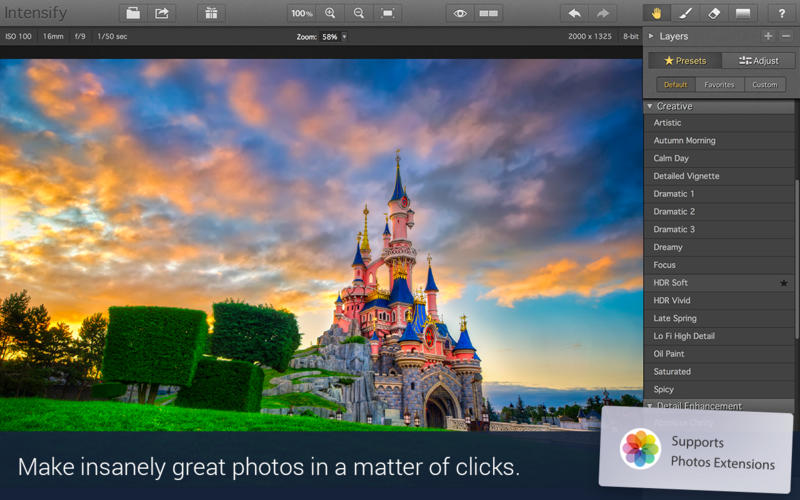Switch to the Adjust tab

point(759,61)
